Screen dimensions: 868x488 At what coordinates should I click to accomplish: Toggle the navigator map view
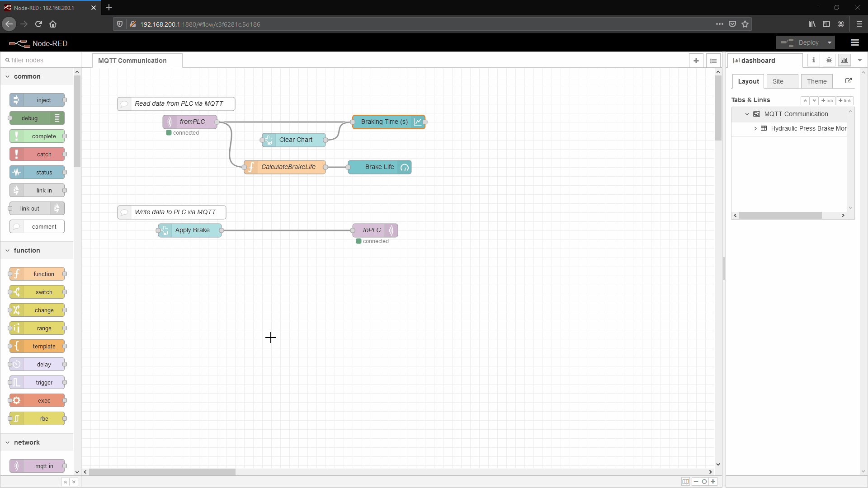685,482
